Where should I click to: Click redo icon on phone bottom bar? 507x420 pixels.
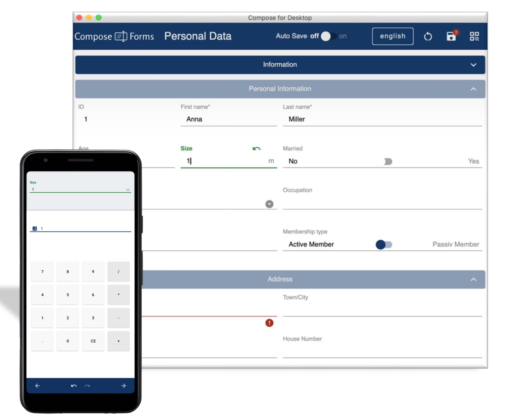[87, 386]
